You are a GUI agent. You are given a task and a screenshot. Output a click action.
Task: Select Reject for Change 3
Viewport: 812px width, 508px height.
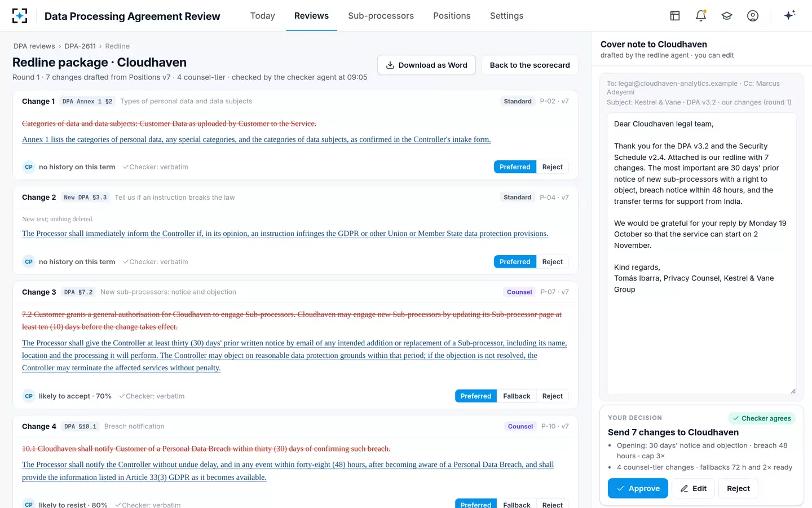(x=552, y=396)
